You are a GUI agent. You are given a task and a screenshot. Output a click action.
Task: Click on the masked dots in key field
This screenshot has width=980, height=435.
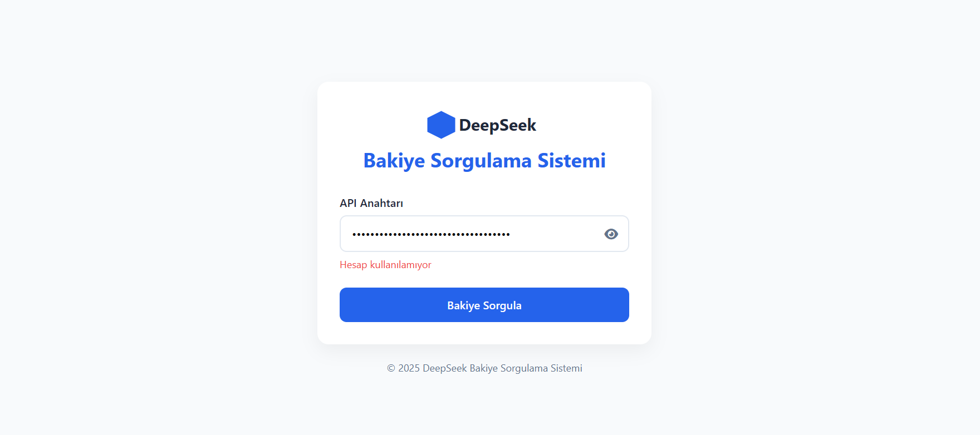pyautogui.click(x=431, y=234)
